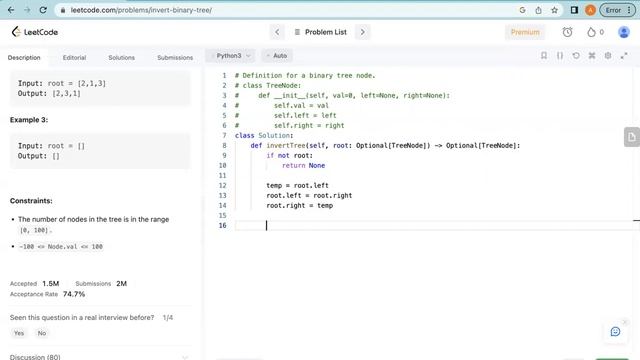Image resolution: width=640 pixels, height=360 pixels.
Task: Open editor keyboard shortcuts icon
Action: [592, 56]
